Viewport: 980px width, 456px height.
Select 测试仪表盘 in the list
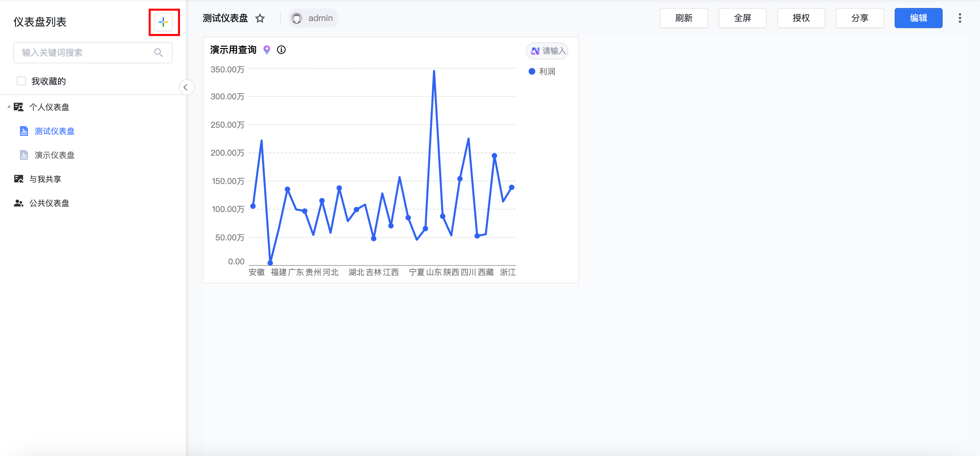pyautogui.click(x=54, y=131)
